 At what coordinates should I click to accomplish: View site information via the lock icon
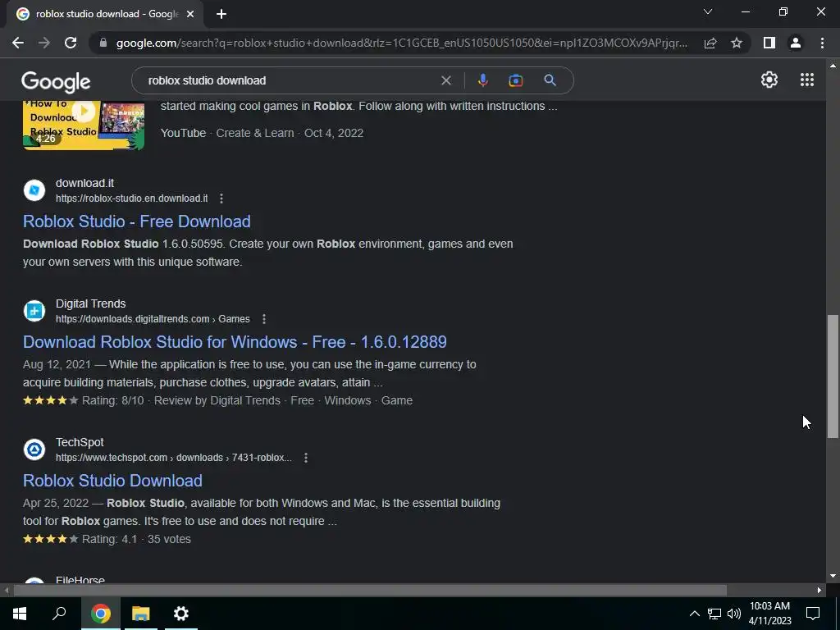click(x=103, y=43)
